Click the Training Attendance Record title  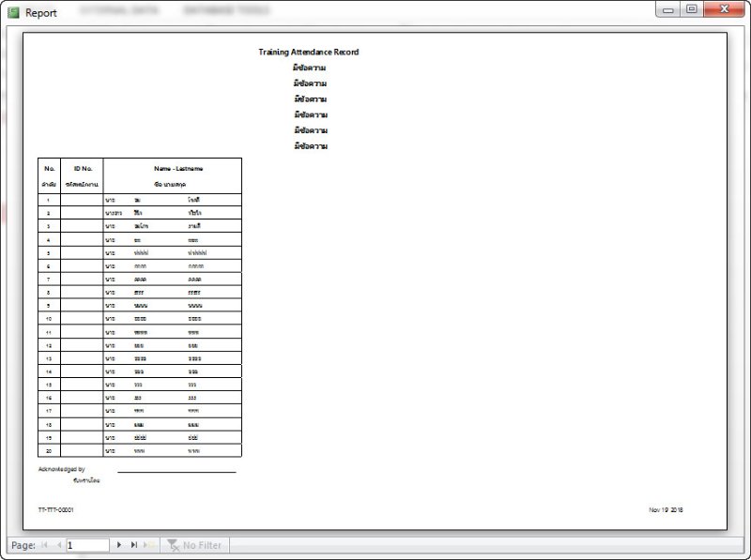(308, 53)
